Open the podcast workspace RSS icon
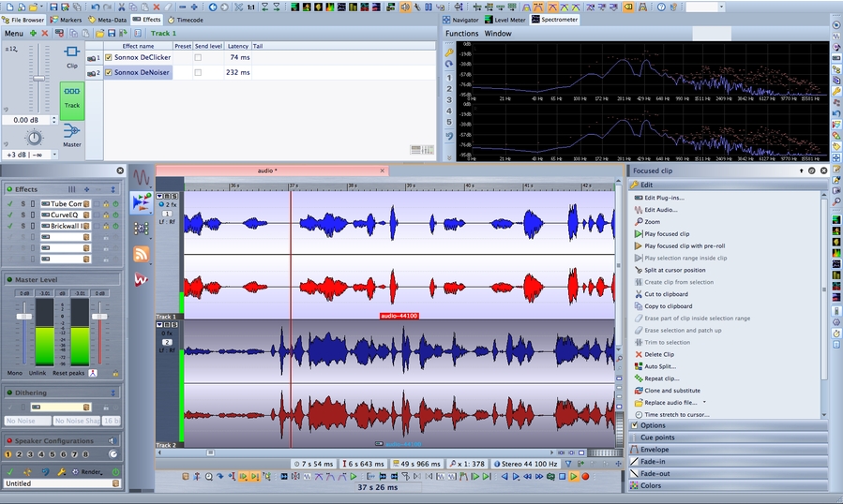 tap(142, 254)
